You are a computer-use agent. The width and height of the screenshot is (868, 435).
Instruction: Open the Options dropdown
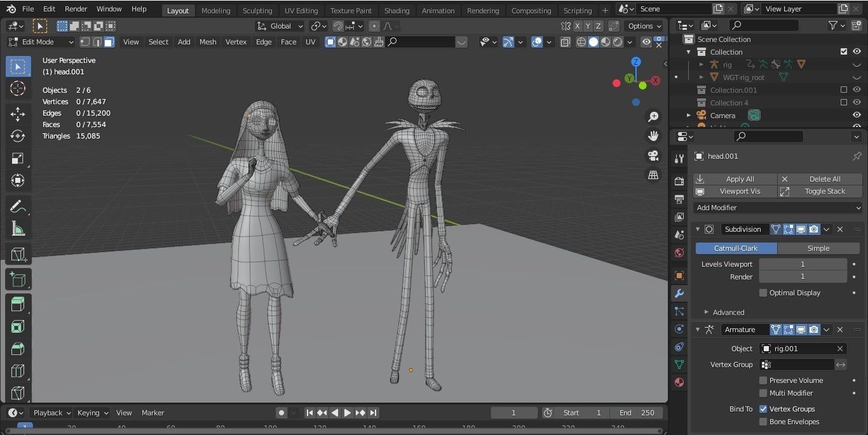pyautogui.click(x=644, y=26)
